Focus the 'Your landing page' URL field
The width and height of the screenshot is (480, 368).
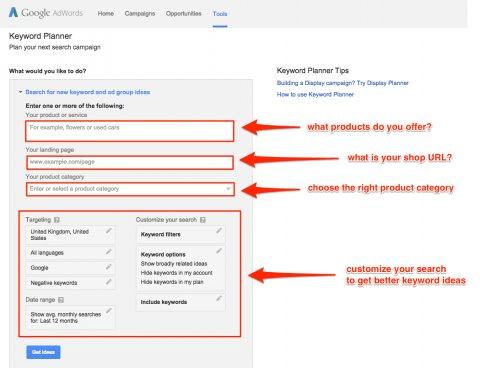pyautogui.click(x=130, y=162)
